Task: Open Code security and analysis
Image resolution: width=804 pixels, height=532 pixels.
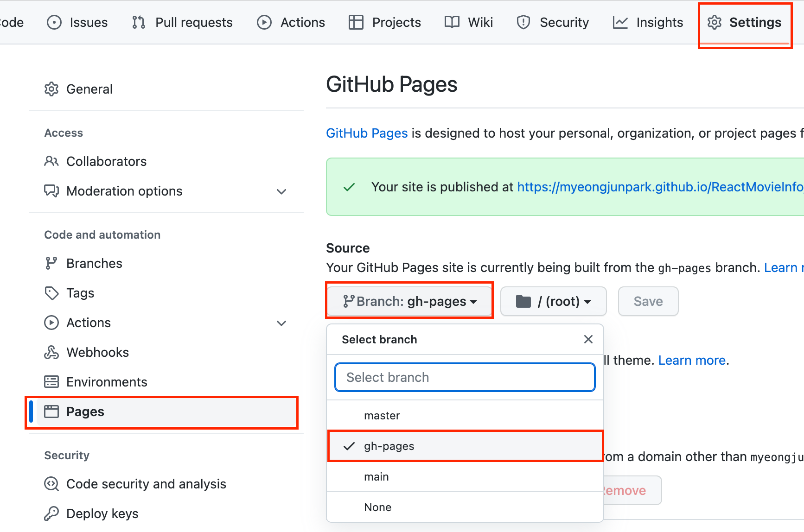Action: [x=166, y=484]
